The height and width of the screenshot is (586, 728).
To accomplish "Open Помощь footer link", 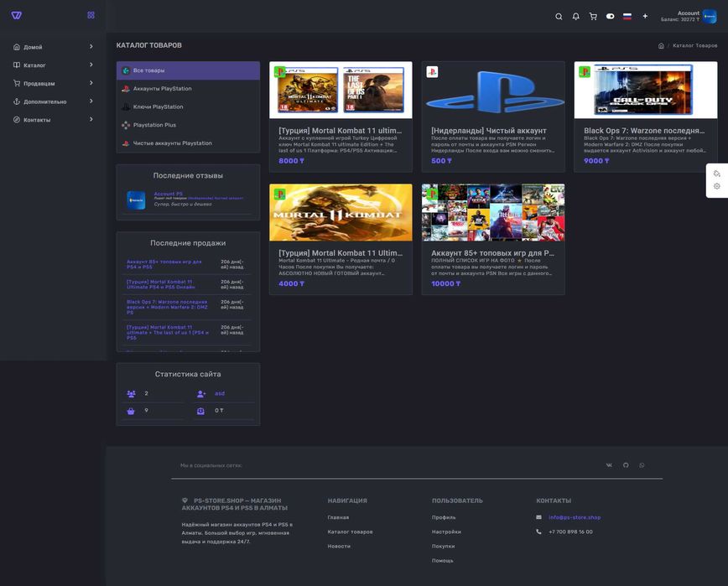I will [x=443, y=561].
